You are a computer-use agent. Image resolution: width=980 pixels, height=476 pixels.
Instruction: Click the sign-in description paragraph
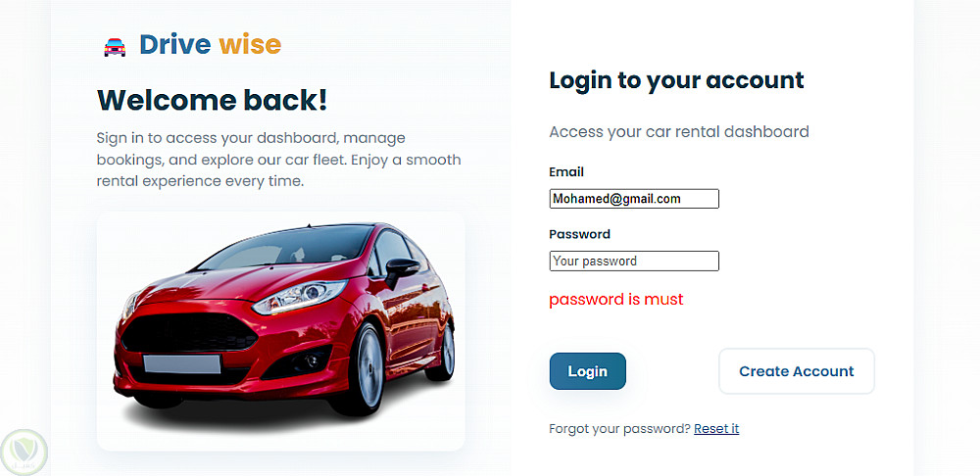[278, 160]
